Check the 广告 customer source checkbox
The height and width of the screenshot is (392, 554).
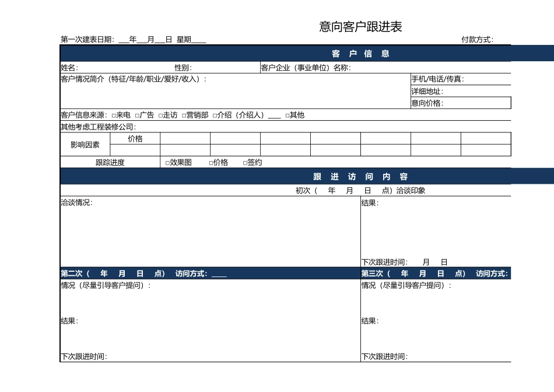tap(136, 116)
